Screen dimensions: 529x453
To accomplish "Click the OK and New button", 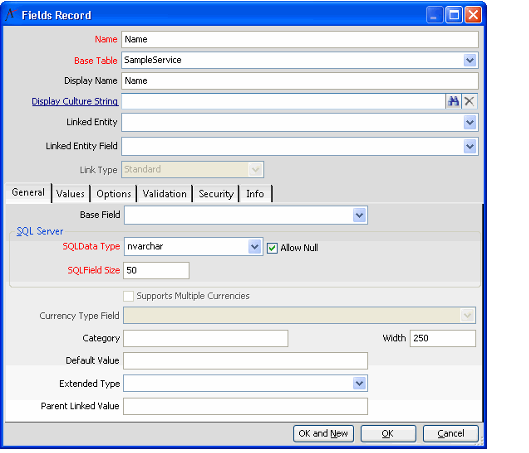I will pos(323,433).
